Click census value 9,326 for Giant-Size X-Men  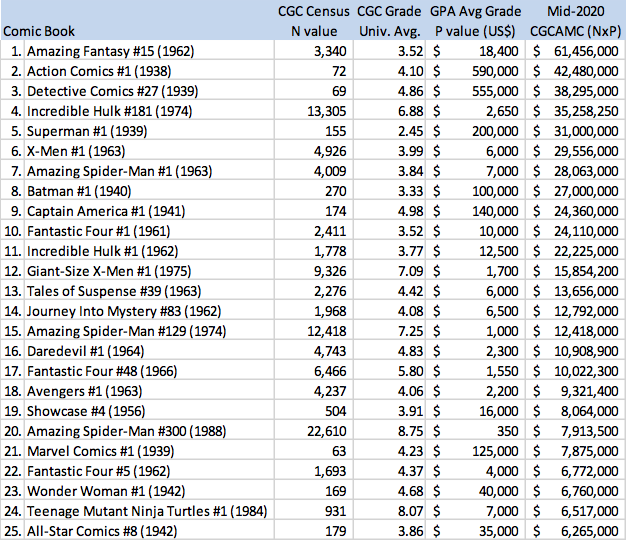point(330,271)
